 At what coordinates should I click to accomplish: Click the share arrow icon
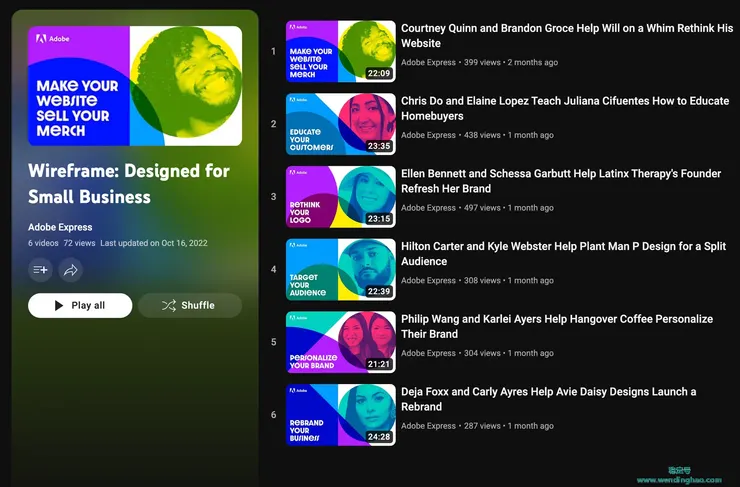point(70,270)
